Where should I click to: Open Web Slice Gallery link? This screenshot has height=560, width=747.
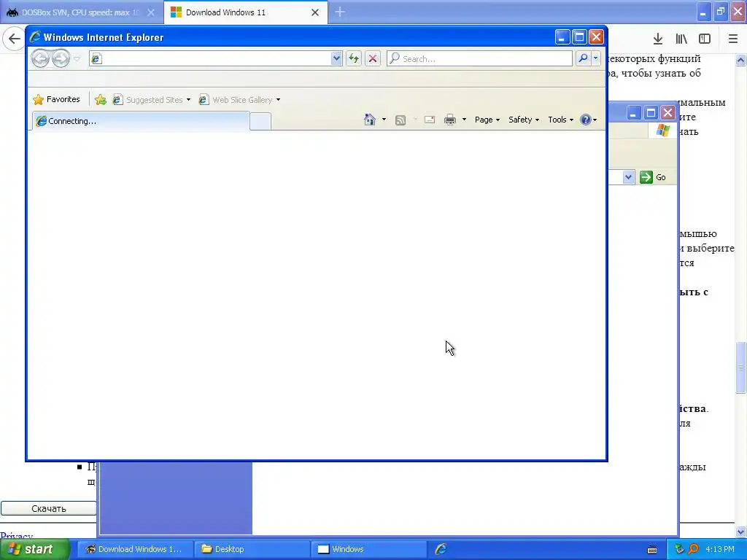236,99
